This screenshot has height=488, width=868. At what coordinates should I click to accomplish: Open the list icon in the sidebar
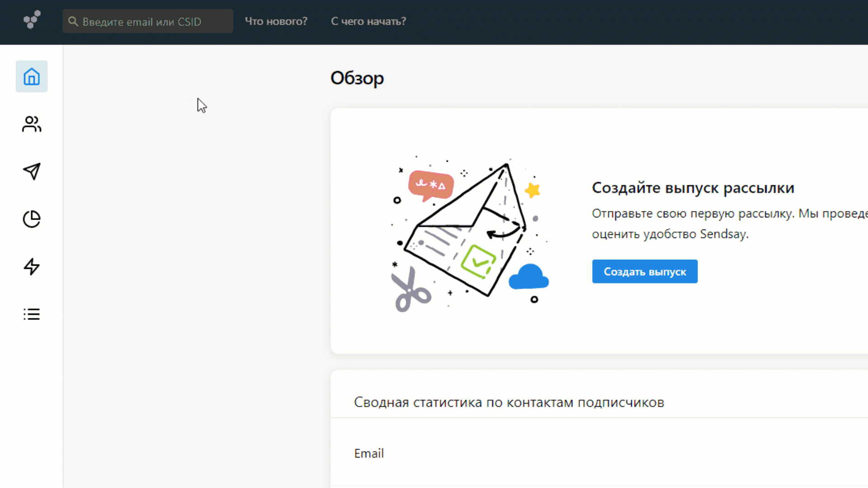[32, 314]
